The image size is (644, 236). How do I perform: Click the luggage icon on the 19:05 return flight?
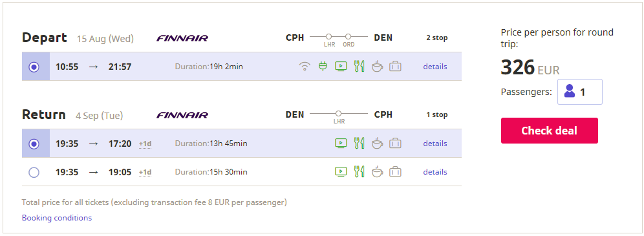(x=395, y=171)
